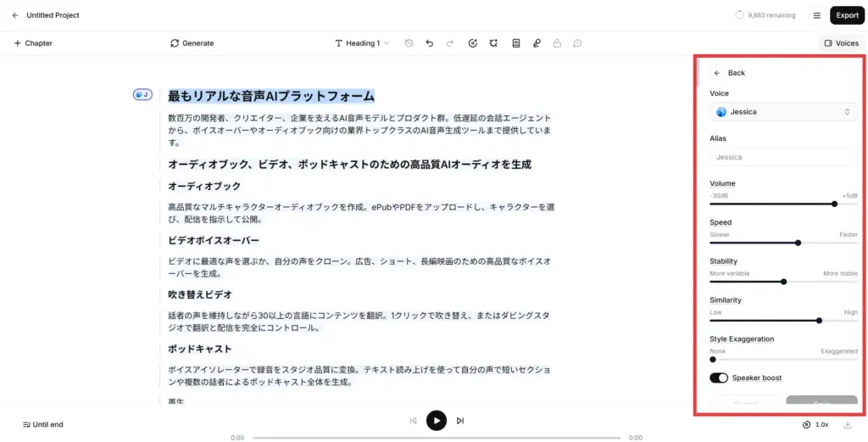Adjust the Style Exaggeration slider
868x442 pixels.
click(783, 360)
